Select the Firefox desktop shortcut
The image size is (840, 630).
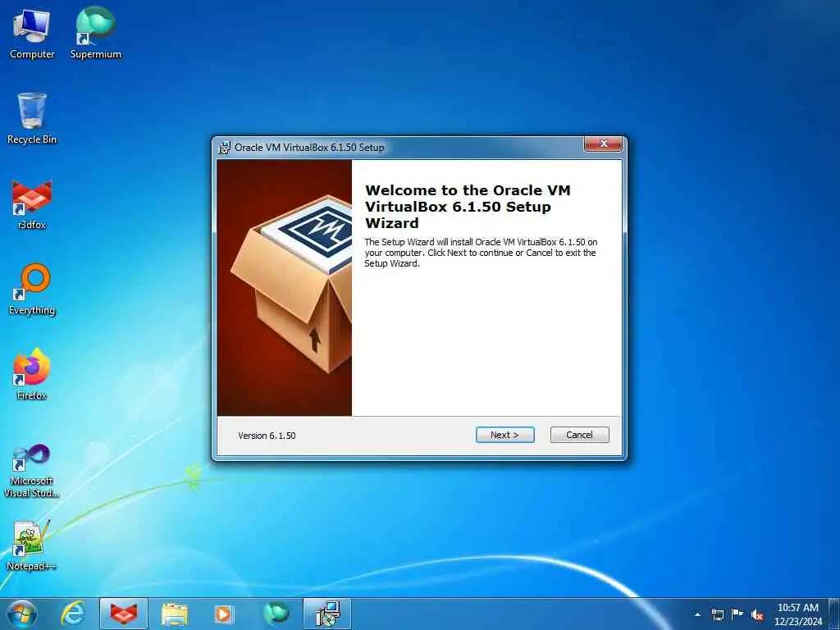[x=32, y=374]
